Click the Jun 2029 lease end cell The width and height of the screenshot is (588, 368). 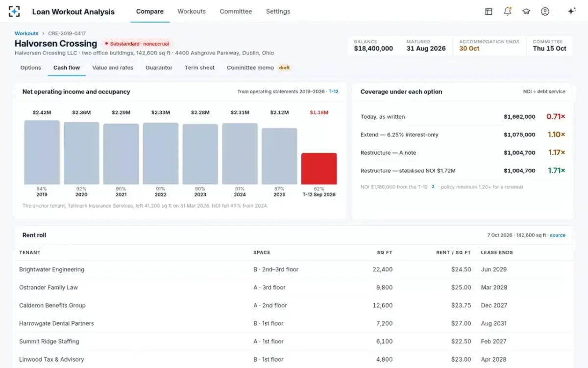(494, 269)
